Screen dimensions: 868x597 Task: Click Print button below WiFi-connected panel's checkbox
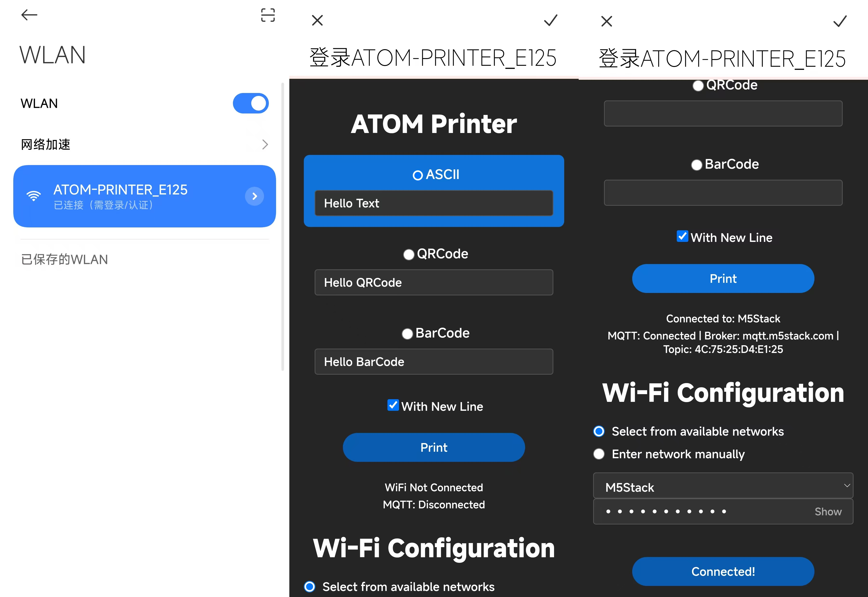point(723,278)
